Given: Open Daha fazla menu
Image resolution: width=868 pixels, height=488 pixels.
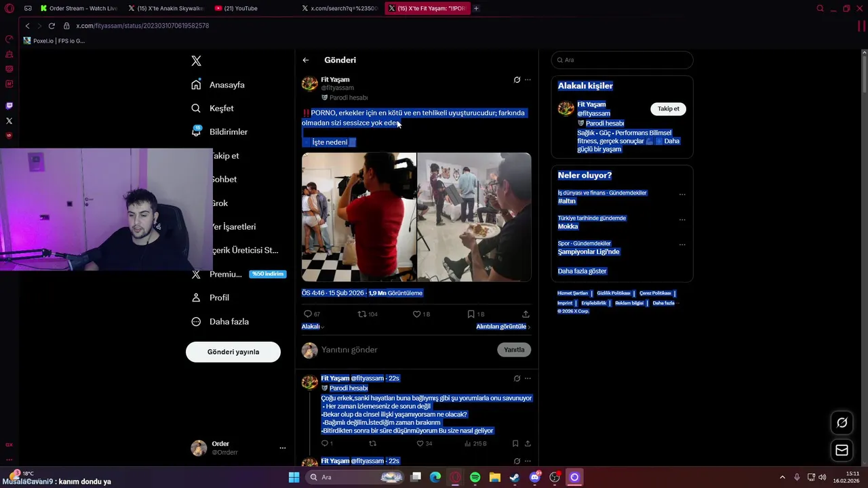Looking at the screenshot, I should (220, 321).
